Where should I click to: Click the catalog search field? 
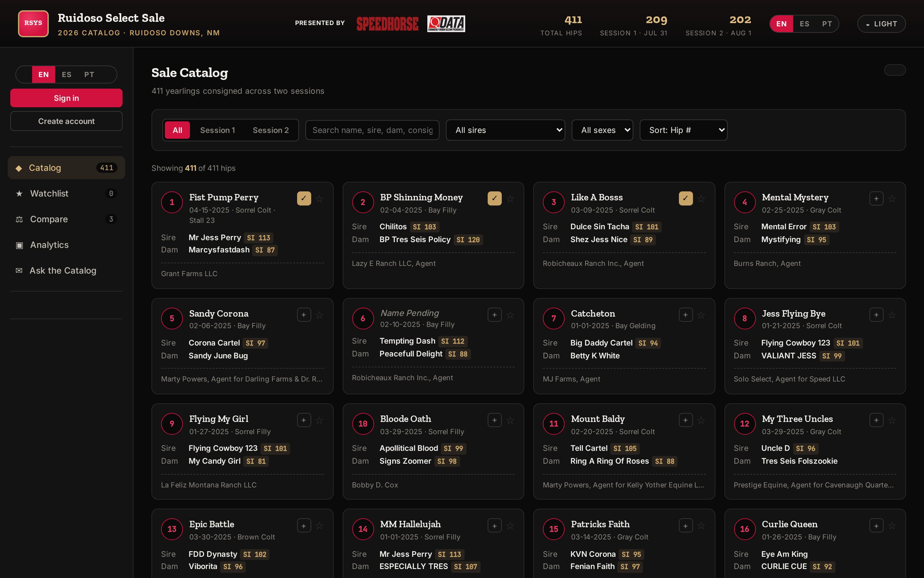pyautogui.click(x=372, y=130)
